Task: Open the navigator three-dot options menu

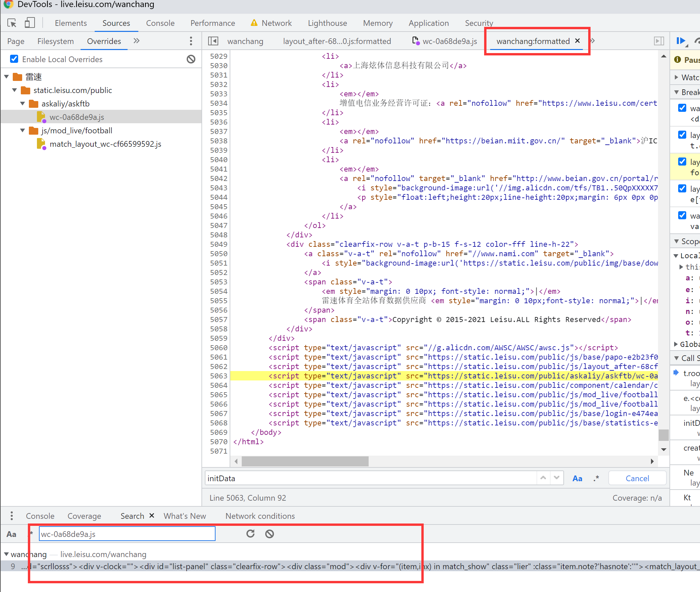Action: (191, 41)
